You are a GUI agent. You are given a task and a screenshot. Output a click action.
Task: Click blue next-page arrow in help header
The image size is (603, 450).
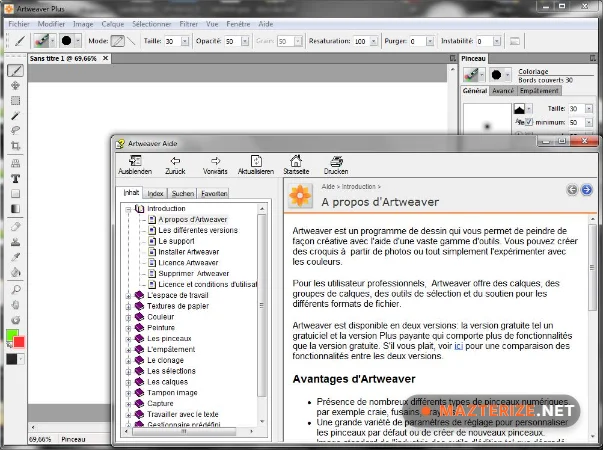pyautogui.click(x=586, y=190)
